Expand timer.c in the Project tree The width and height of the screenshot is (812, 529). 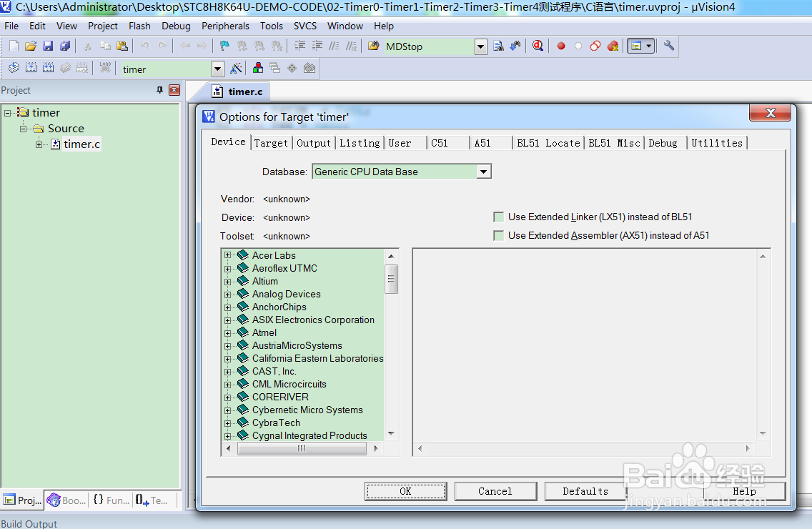(x=39, y=144)
